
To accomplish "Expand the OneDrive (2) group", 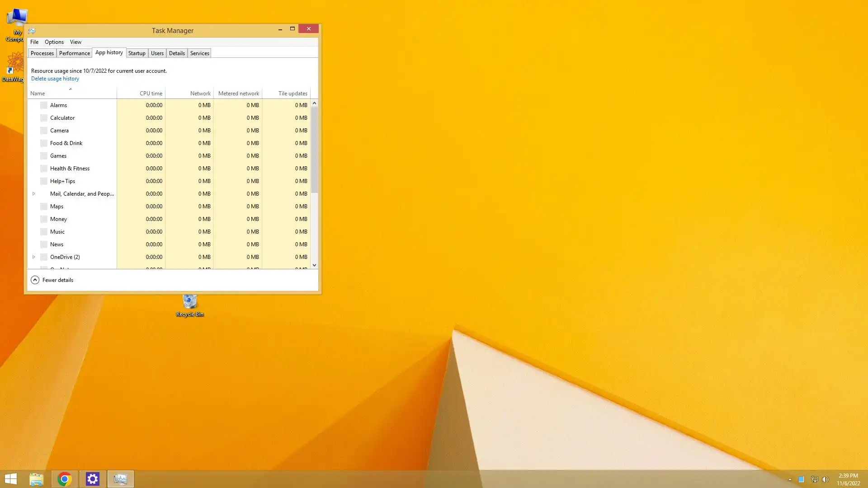I will tap(33, 257).
